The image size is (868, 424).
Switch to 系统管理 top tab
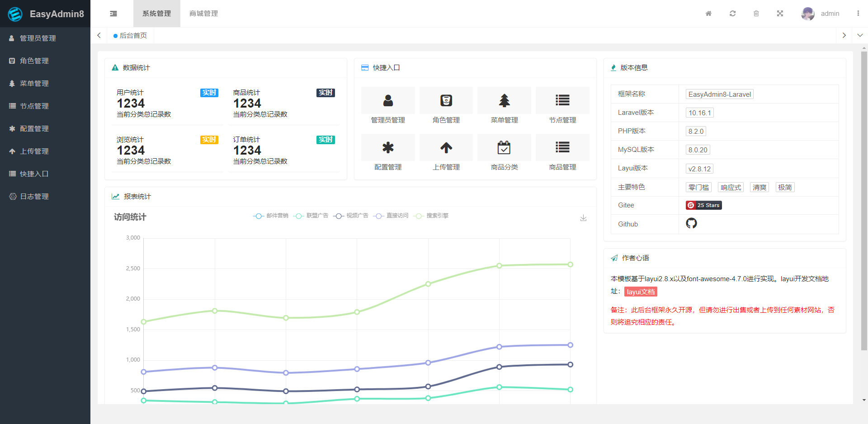pyautogui.click(x=157, y=14)
